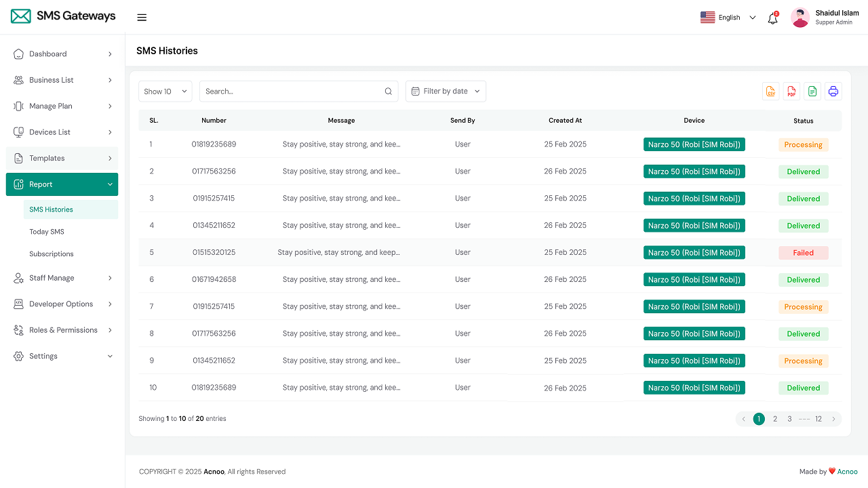Open the English language dropdown
This screenshot has width=868, height=488.
tap(728, 18)
